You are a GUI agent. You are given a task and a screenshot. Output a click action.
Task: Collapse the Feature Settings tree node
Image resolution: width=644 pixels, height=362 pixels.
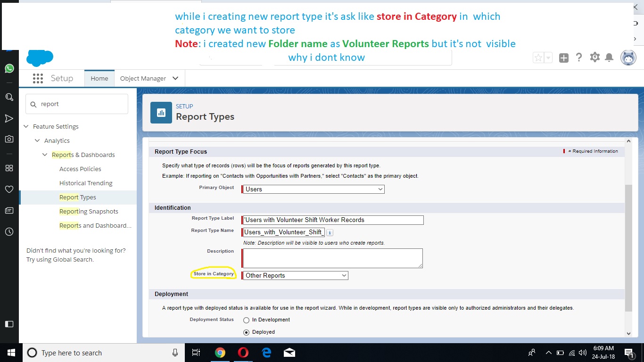click(x=26, y=126)
